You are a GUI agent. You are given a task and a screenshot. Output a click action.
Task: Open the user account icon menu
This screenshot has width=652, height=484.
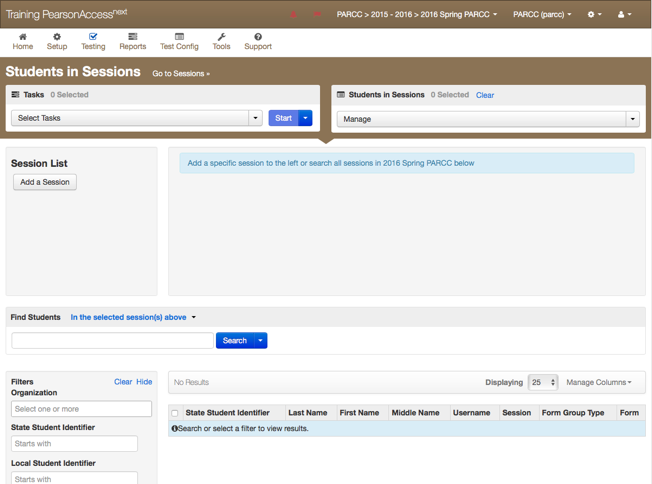tap(623, 15)
